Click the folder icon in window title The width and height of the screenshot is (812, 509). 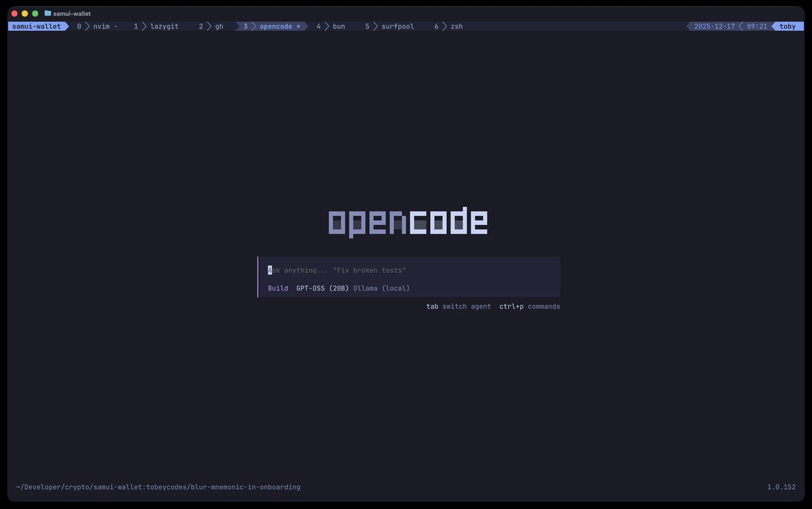(47, 14)
